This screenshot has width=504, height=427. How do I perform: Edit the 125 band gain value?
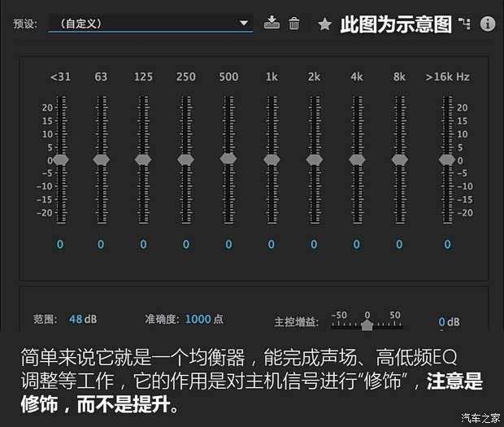pos(143,244)
